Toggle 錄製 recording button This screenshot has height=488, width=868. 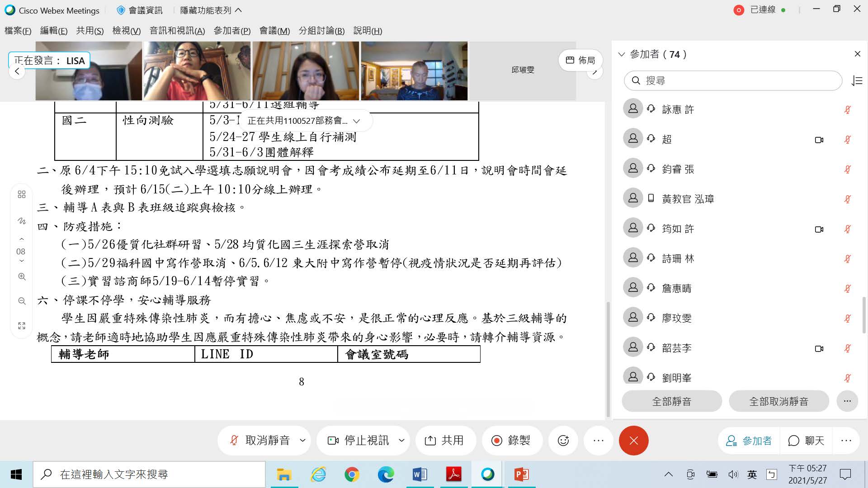point(511,441)
